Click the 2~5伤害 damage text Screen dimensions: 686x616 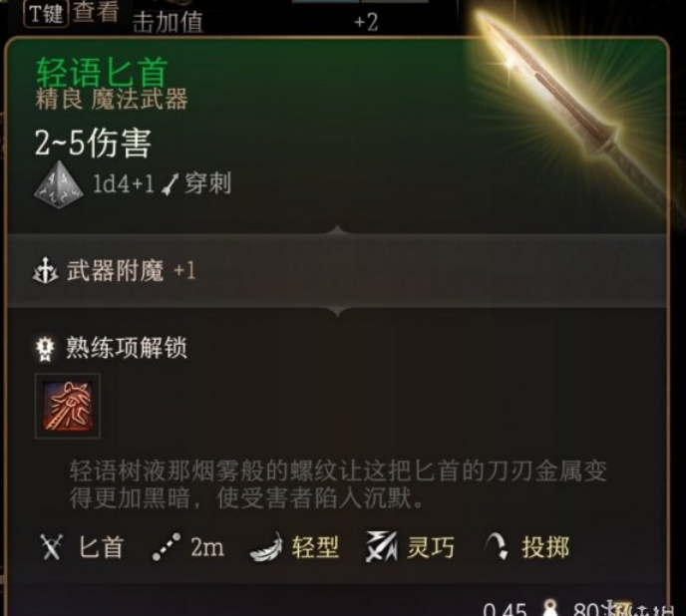point(93,143)
